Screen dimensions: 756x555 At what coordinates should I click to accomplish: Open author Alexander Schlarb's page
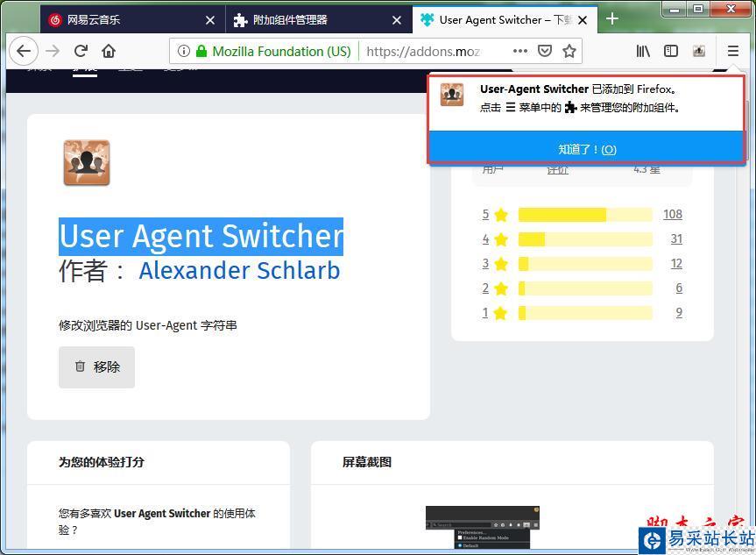point(239,270)
